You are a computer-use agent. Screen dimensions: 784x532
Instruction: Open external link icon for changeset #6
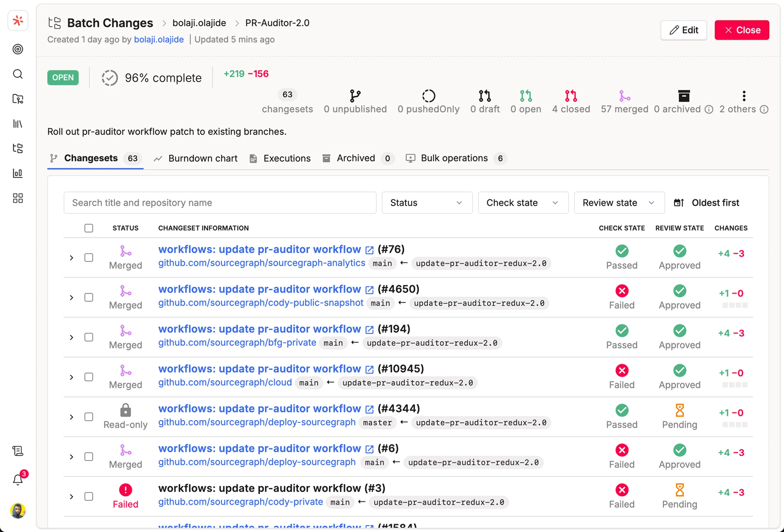pos(369,449)
